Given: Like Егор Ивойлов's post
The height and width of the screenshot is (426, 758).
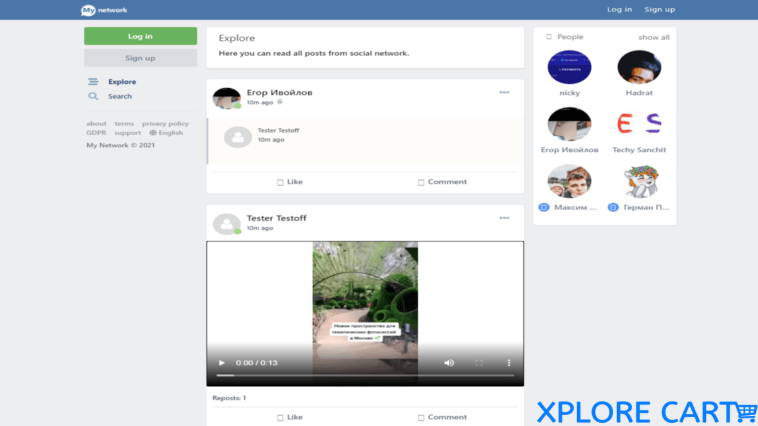Looking at the screenshot, I should [x=290, y=182].
